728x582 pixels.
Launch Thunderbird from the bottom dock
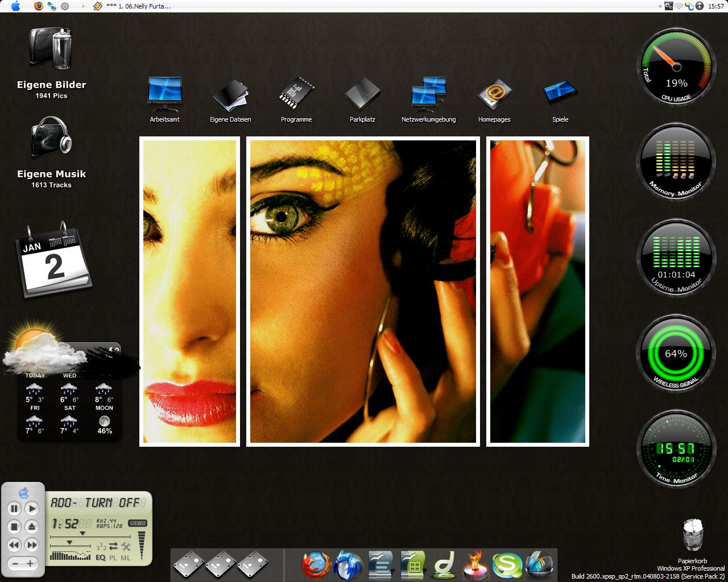click(348, 565)
